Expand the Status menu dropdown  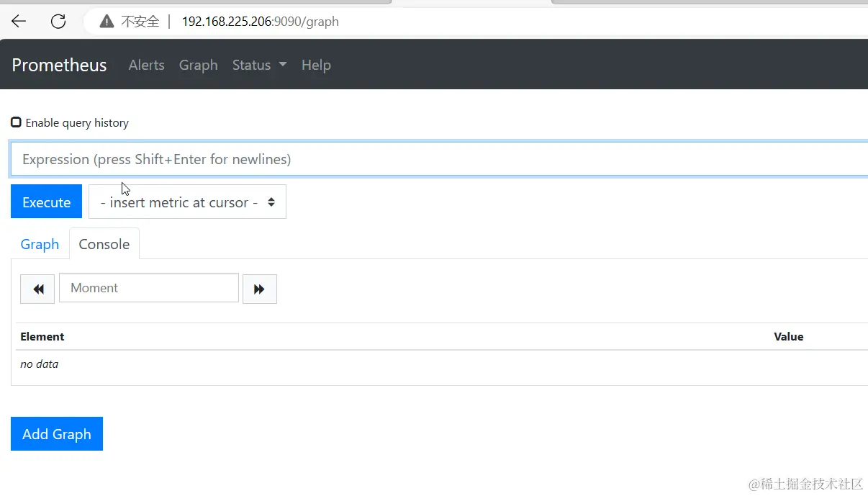259,65
